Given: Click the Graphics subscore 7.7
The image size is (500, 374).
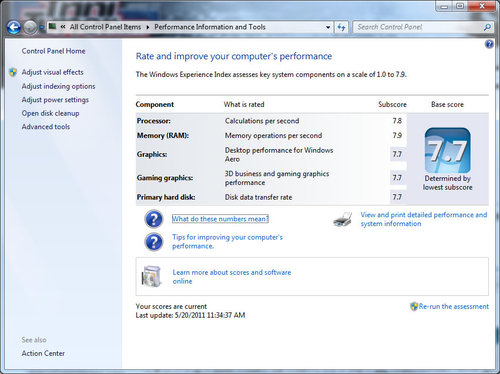Looking at the screenshot, I should [397, 154].
